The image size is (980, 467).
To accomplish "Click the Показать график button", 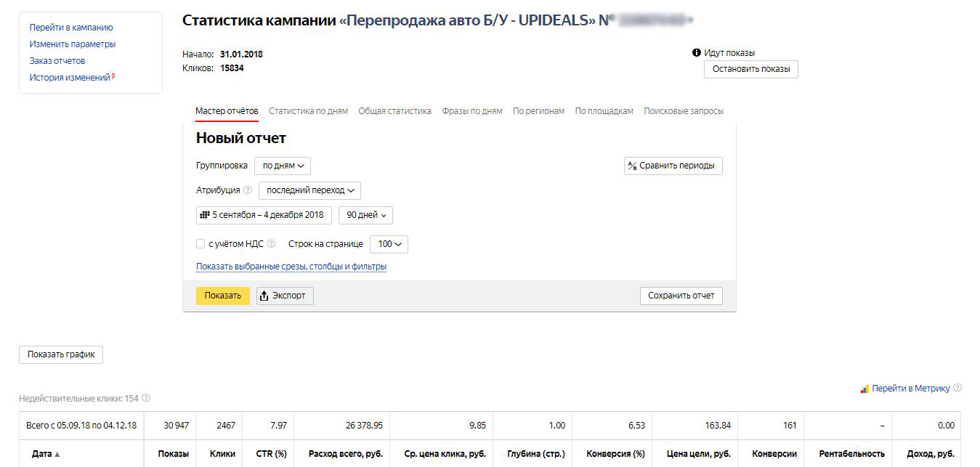I will point(61,354).
